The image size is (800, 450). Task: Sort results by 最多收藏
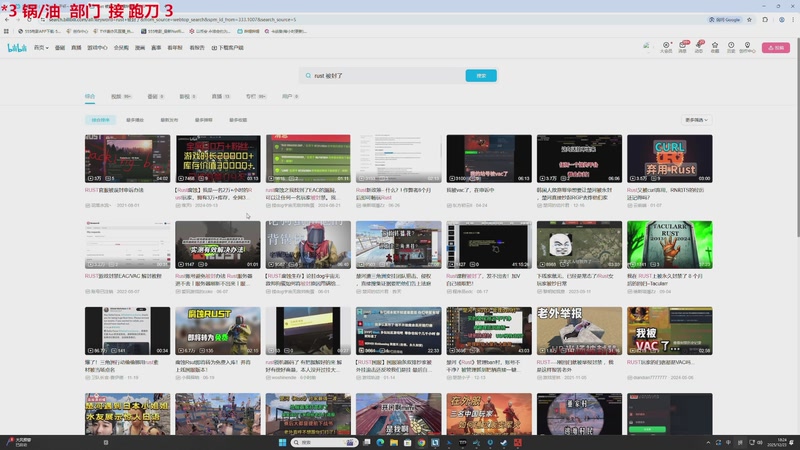(238, 120)
